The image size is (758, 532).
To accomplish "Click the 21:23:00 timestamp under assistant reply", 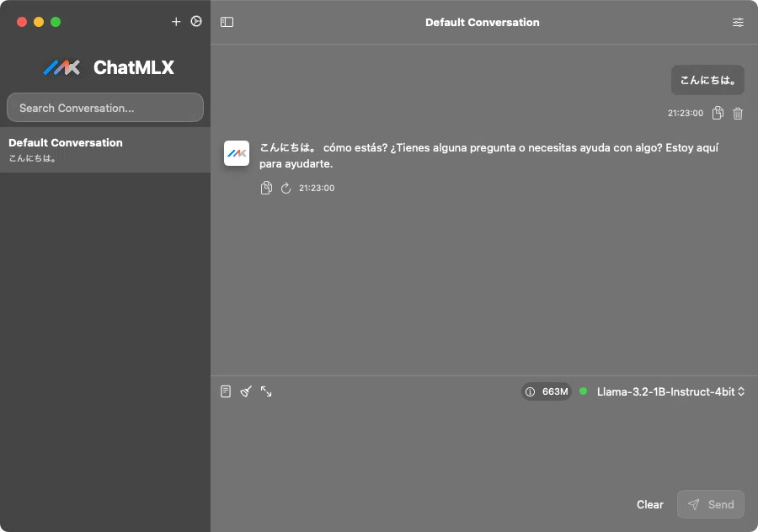I will (317, 188).
